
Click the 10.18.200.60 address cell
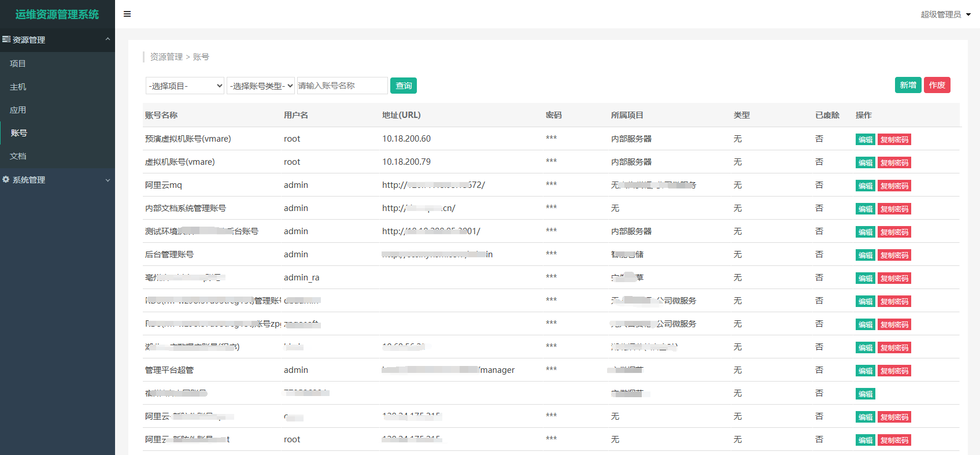pos(406,139)
